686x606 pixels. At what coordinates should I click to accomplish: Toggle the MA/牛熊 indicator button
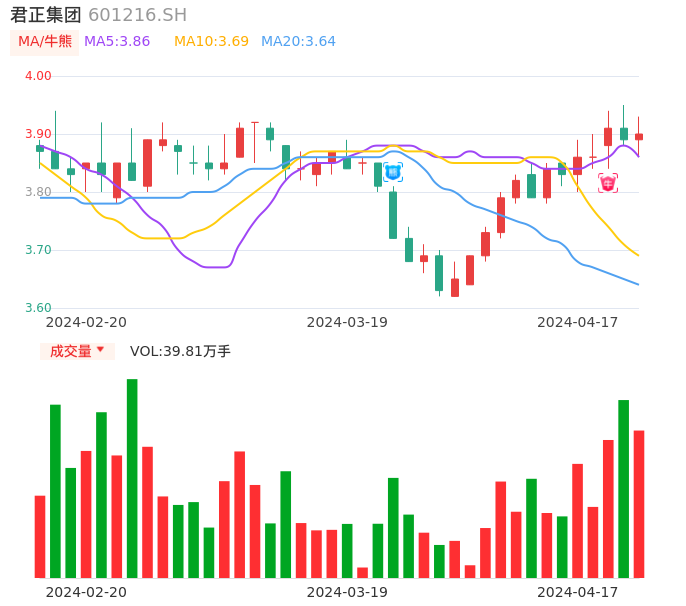pyautogui.click(x=45, y=42)
